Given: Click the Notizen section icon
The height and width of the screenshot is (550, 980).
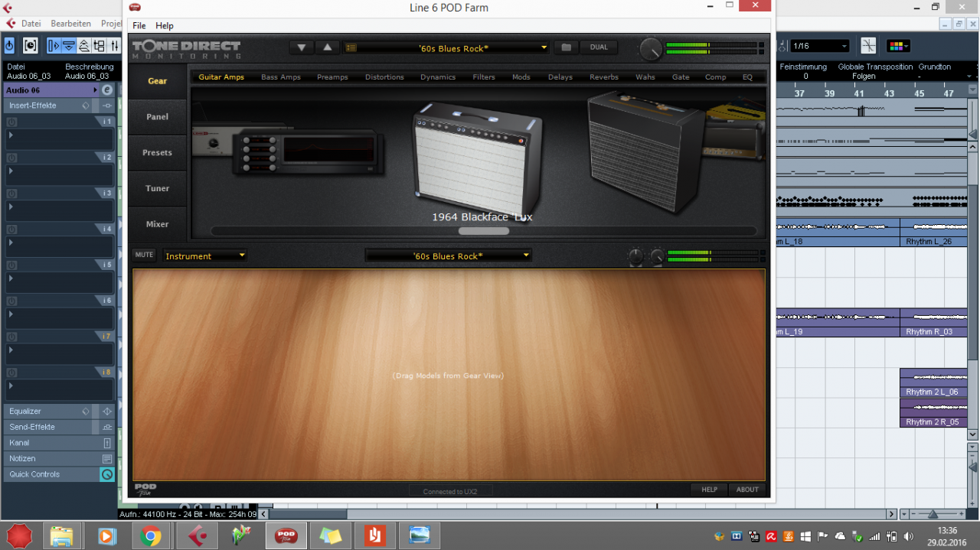Looking at the screenshot, I should 107,459.
